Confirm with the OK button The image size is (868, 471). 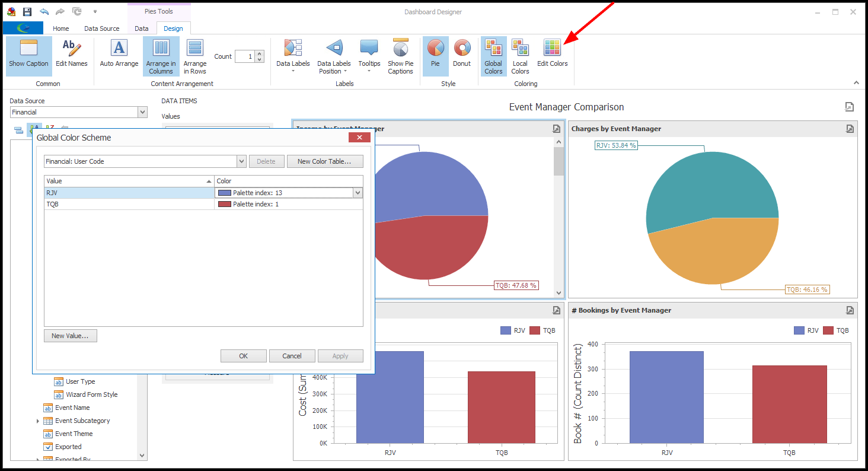244,356
